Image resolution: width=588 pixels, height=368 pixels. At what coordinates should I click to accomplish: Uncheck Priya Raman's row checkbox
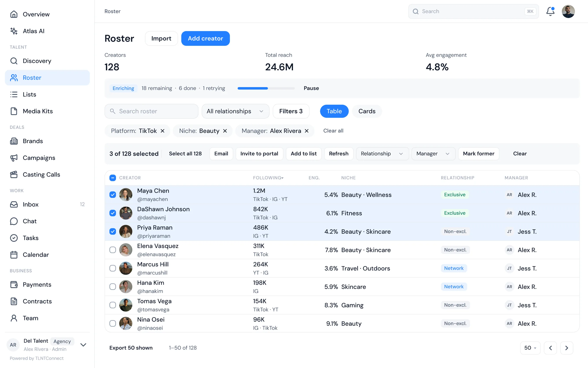click(112, 231)
